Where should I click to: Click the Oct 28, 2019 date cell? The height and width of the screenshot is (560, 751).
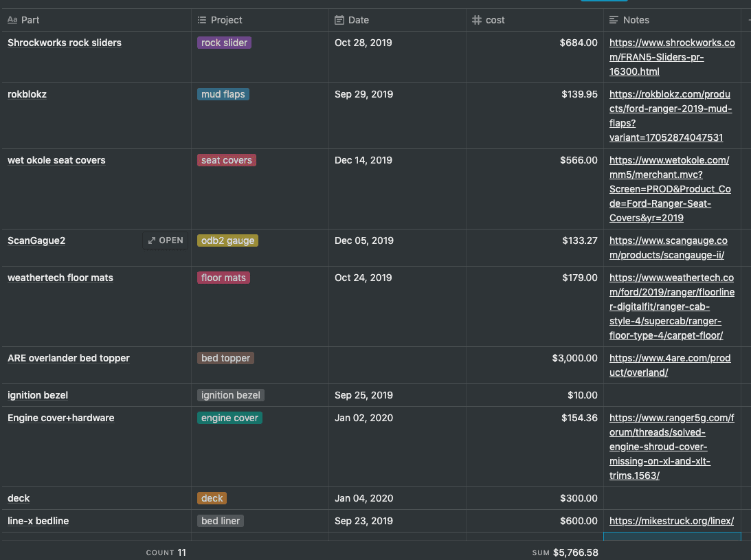coord(398,57)
